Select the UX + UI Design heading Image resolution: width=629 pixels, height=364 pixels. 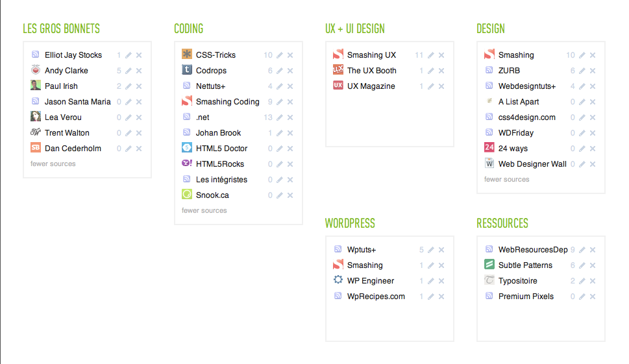[x=355, y=29]
